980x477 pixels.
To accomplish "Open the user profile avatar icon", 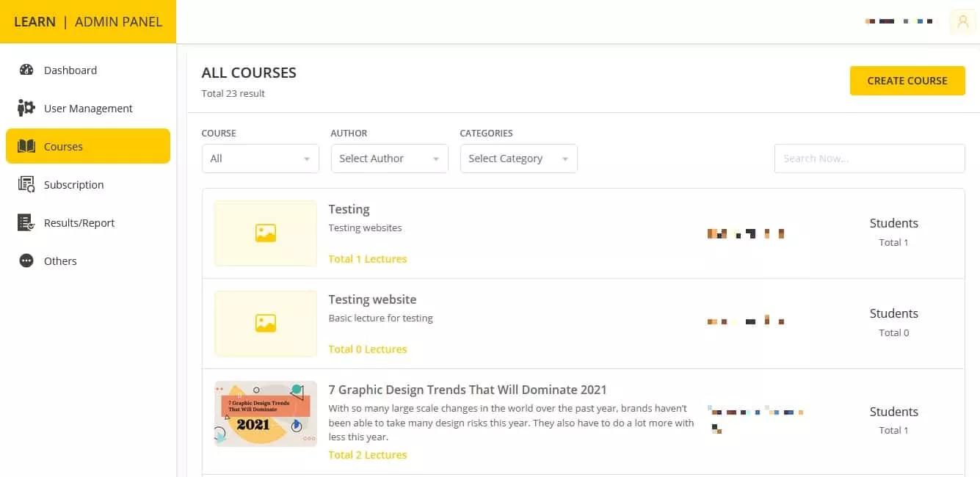I will coord(963,22).
